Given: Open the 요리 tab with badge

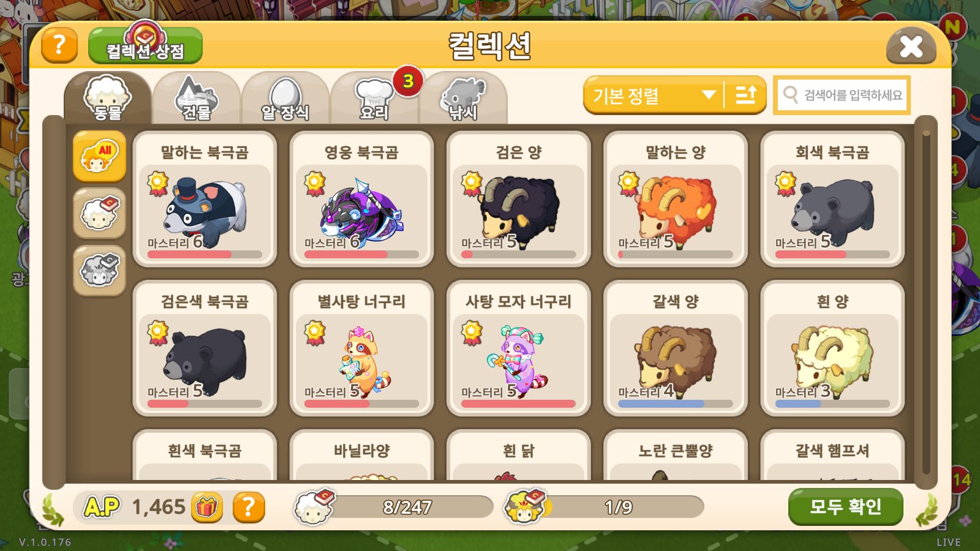Looking at the screenshot, I should tap(374, 98).
